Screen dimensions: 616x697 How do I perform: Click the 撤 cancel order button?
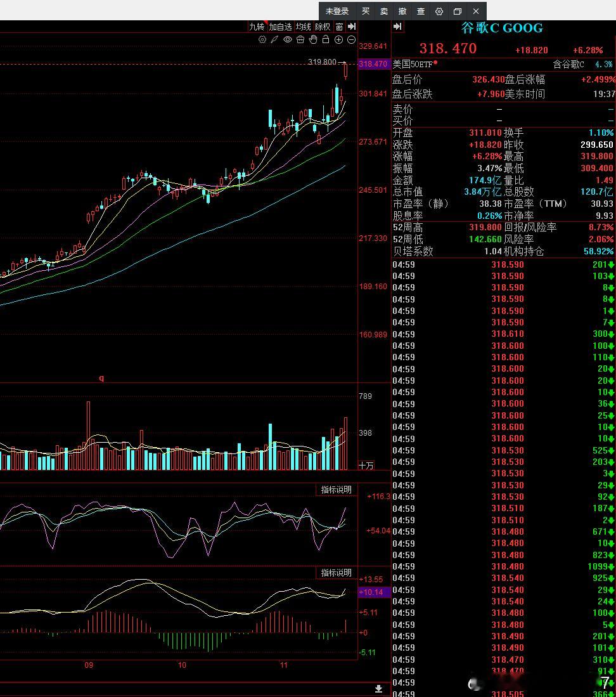click(402, 11)
